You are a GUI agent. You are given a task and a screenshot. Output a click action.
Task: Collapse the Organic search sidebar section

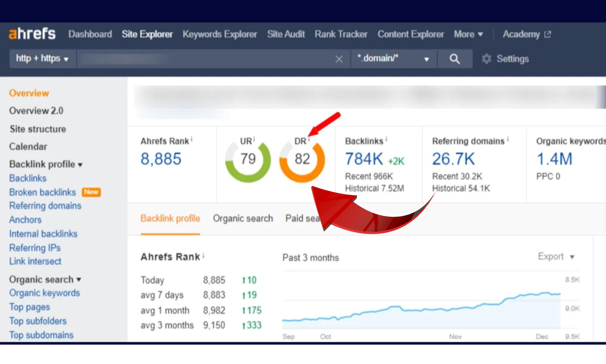[x=79, y=279]
